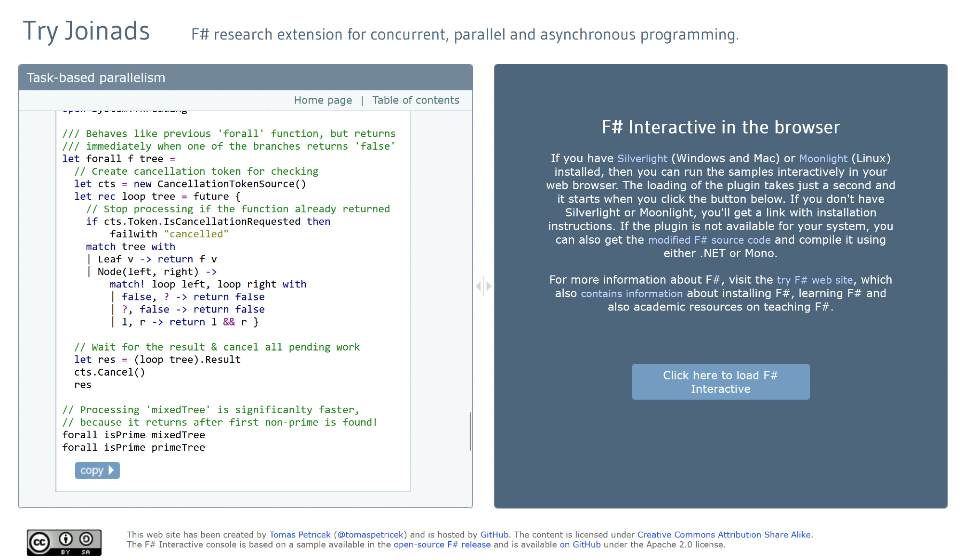Click the panel splitter arrows between panes
This screenshot has height=560, width=963.
pos(483,286)
